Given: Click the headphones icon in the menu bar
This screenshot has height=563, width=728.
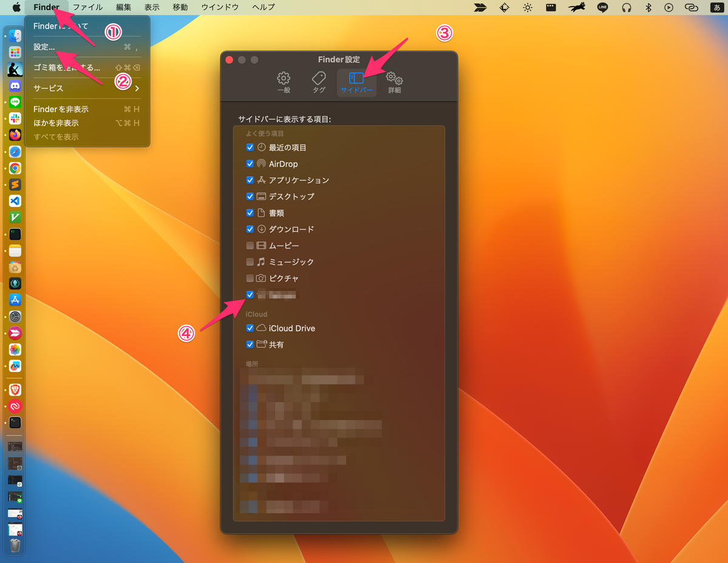Looking at the screenshot, I should click(x=627, y=7).
